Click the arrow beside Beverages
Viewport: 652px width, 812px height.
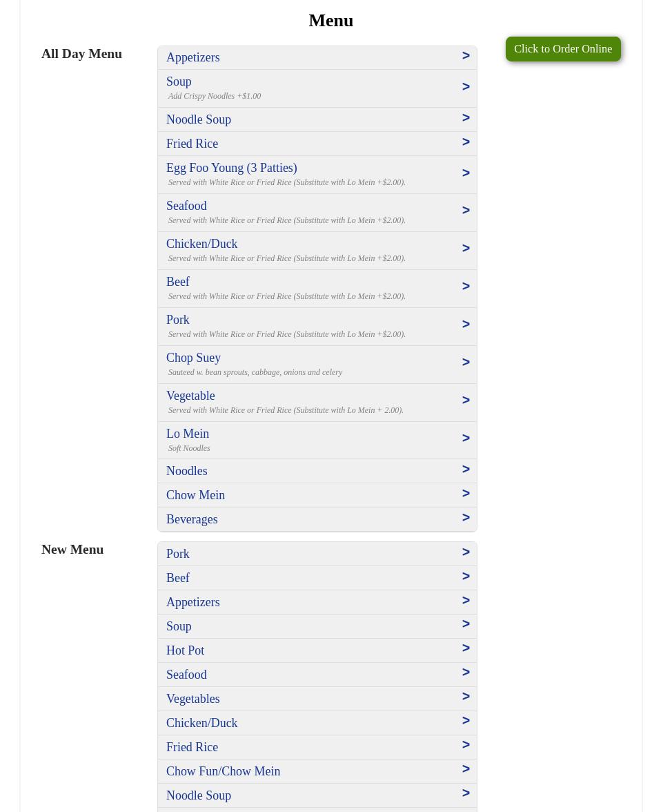pyautogui.click(x=466, y=518)
